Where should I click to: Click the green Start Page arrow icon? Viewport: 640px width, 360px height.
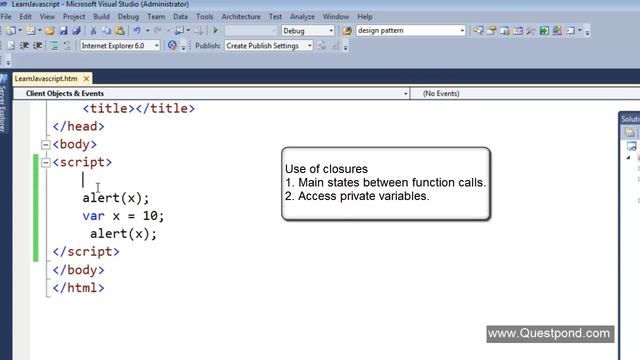pyautogui.click(x=544, y=31)
